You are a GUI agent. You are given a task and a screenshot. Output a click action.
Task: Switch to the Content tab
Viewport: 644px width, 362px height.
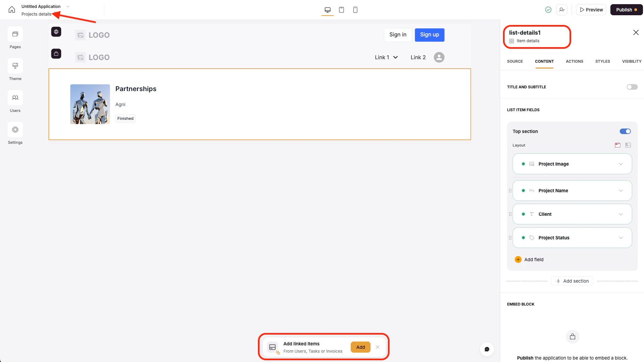click(x=544, y=61)
